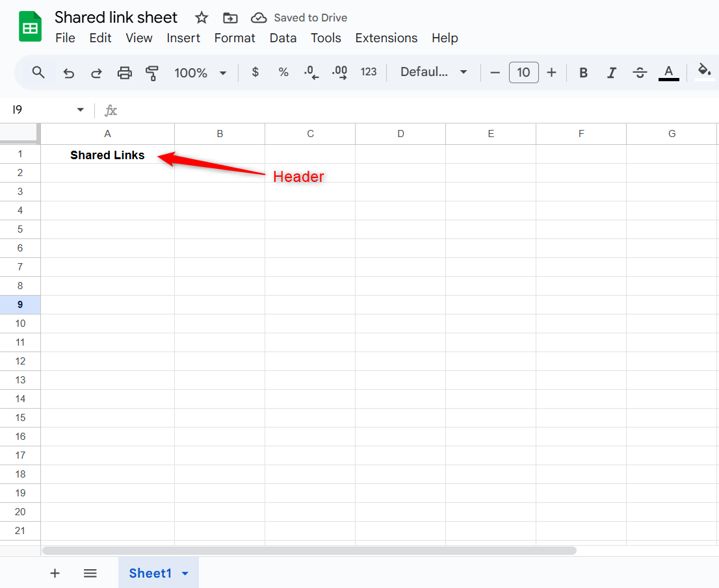Toggle bold formatting
The image size is (719, 588).
point(583,73)
